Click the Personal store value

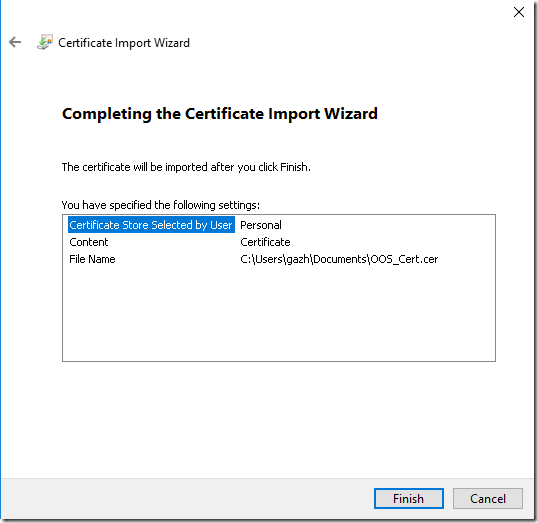pyautogui.click(x=261, y=225)
